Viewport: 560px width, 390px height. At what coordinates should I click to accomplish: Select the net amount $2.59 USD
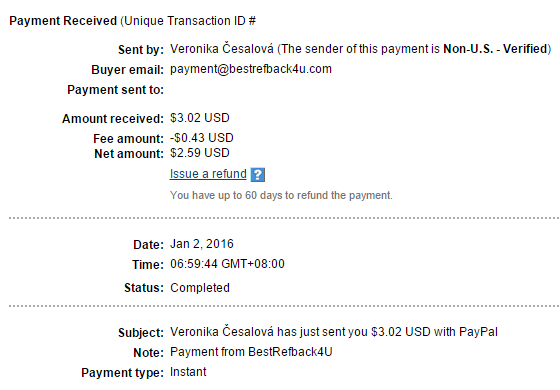tap(200, 153)
